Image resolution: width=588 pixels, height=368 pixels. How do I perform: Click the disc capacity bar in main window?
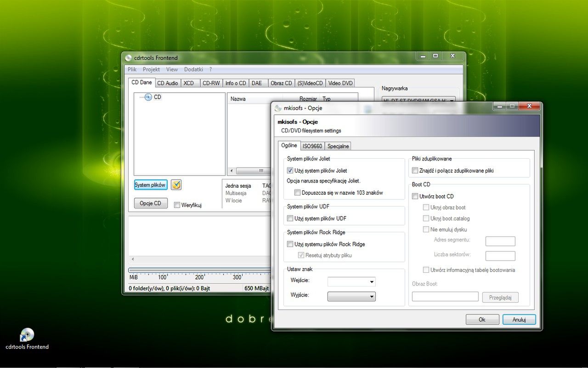199,270
